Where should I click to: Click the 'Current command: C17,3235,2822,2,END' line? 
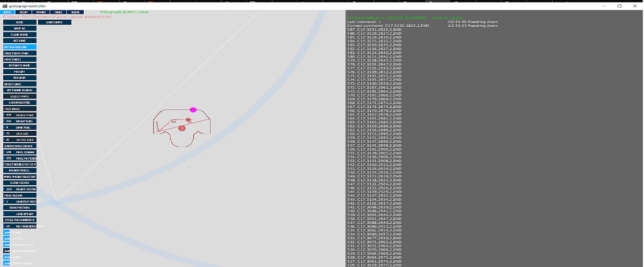388,26
